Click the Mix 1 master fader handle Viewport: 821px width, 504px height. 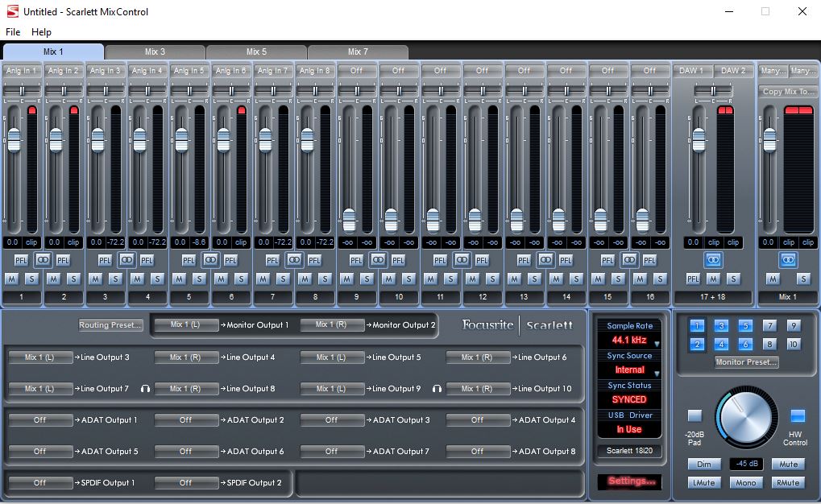[769, 140]
